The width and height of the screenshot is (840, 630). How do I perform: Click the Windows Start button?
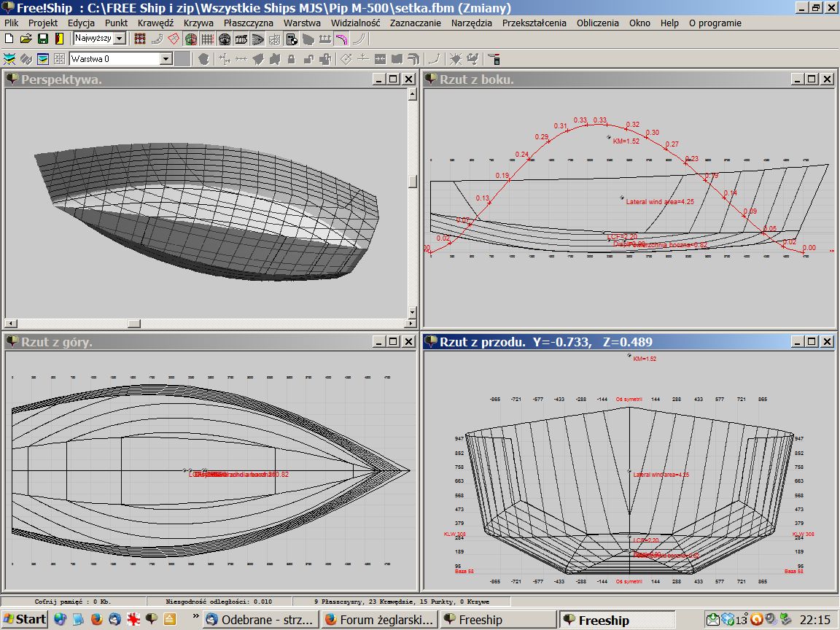pyautogui.click(x=25, y=619)
